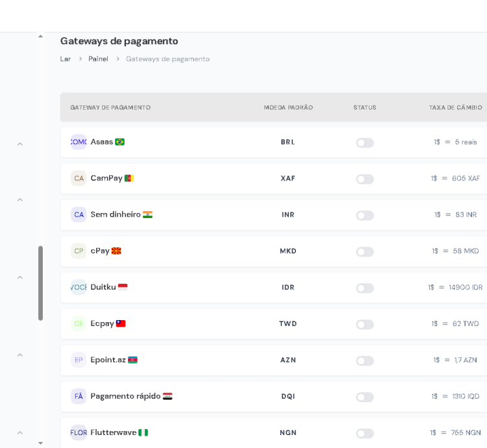Screen dimensions: 487x448
Task: Click the Duitku avatar icon
Action: click(79, 287)
